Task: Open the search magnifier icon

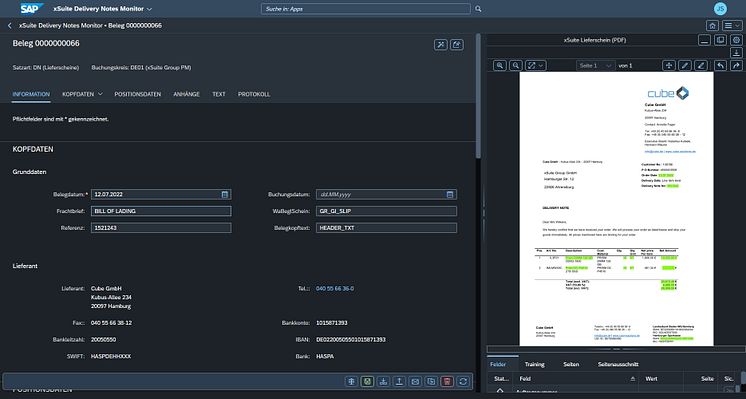Action: (478, 9)
